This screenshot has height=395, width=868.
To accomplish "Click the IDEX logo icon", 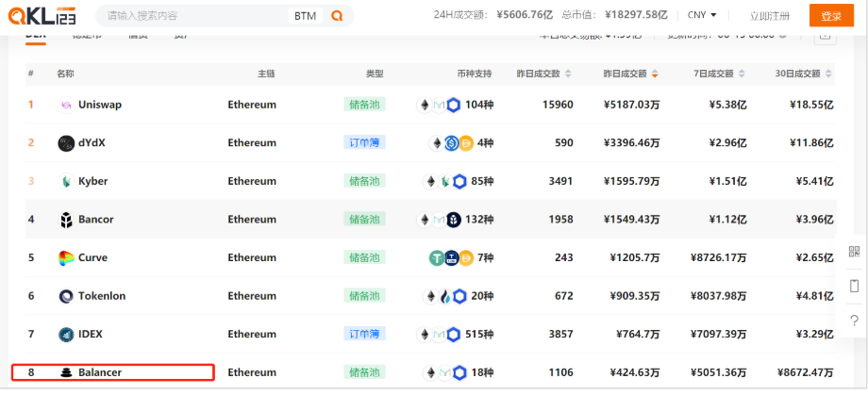I will pos(66,334).
